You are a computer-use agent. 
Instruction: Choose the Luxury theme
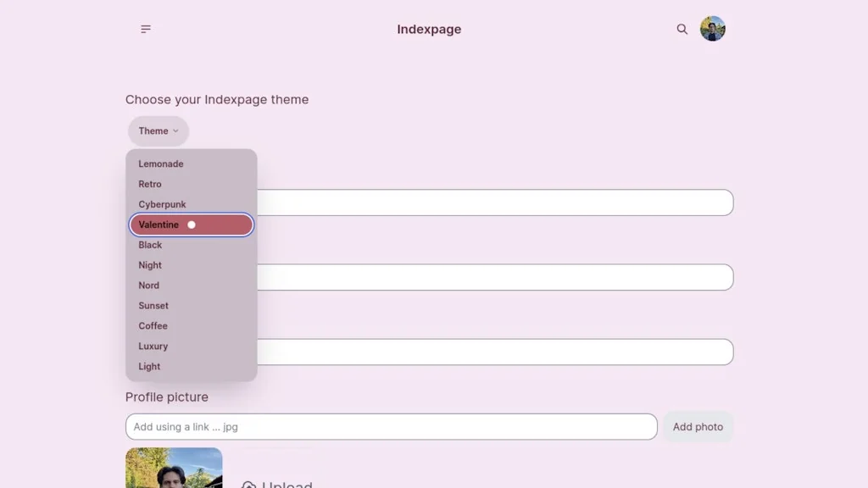coord(153,347)
